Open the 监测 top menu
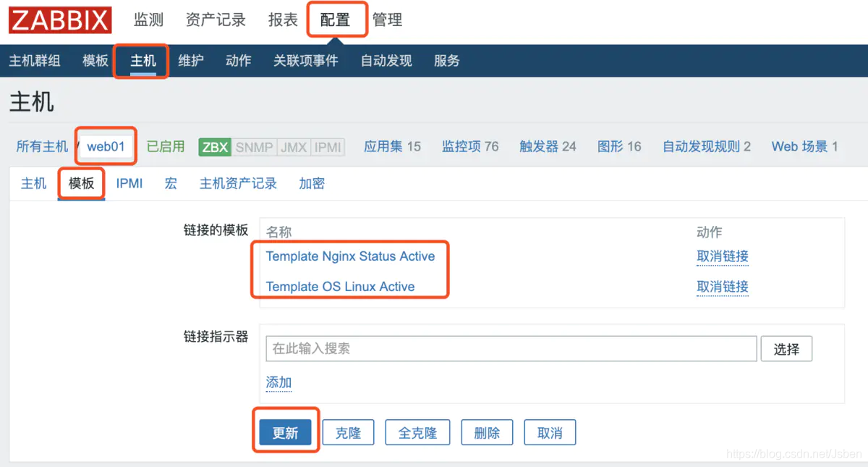 (148, 20)
